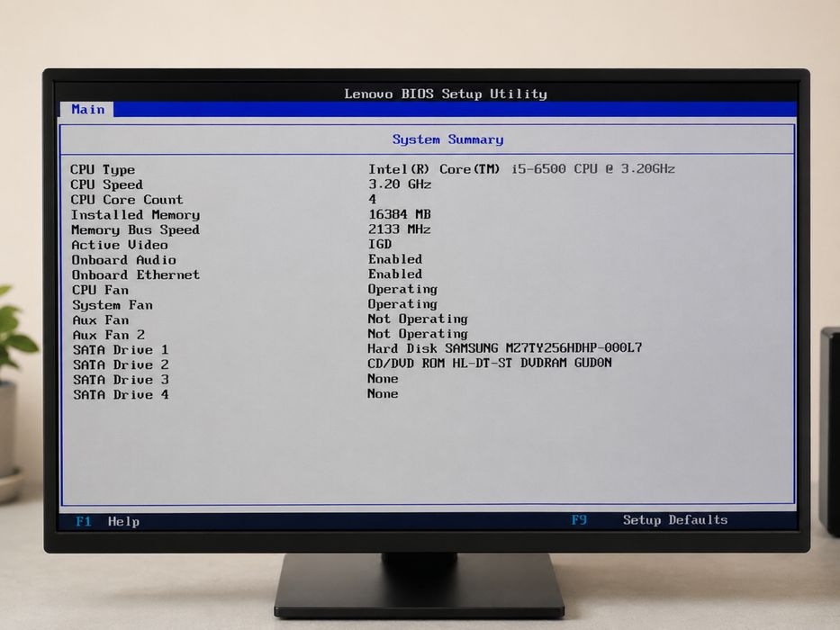
Task: Select the Memory Bus Speed label
Action: pos(136,229)
